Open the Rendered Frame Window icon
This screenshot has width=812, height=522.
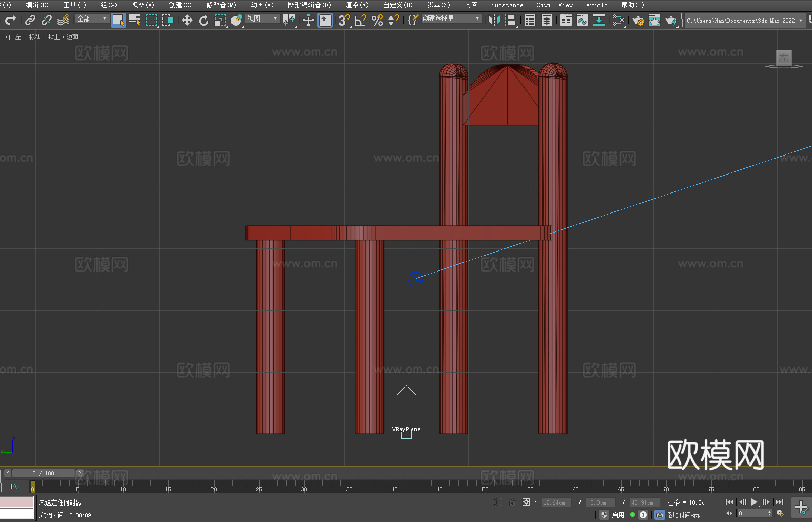point(654,20)
